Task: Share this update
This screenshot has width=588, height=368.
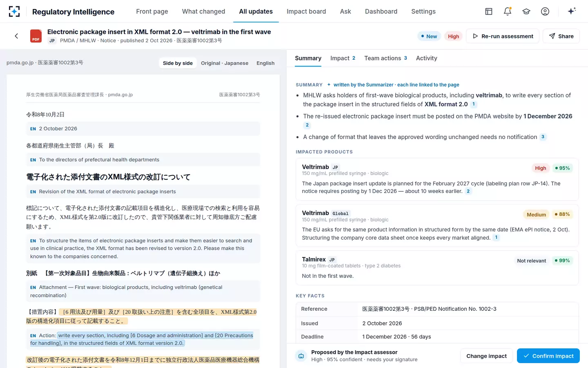Action: click(561, 36)
